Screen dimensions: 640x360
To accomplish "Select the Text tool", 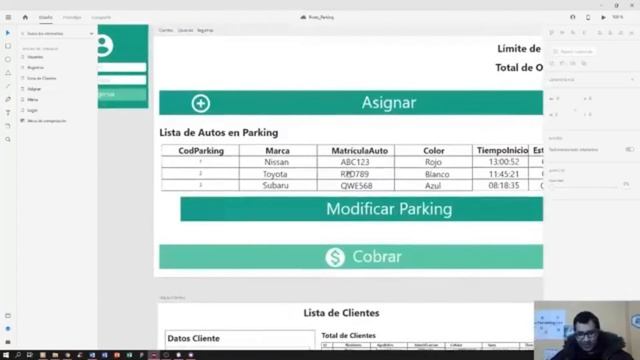I will coord(8,113).
